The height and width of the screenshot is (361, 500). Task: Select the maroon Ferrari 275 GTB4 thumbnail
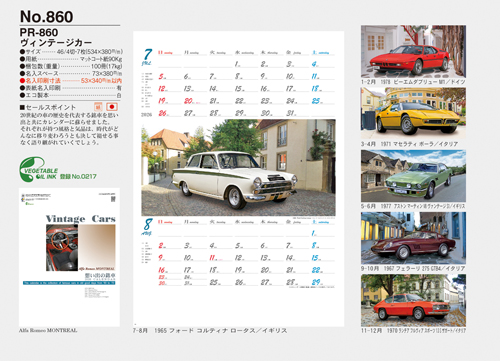click(413, 238)
